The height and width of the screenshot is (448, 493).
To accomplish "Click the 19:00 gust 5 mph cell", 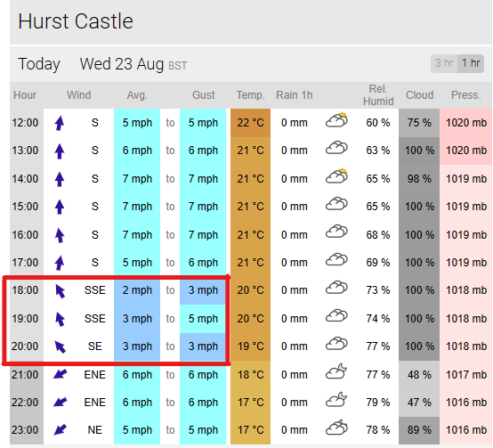I will click(203, 319).
